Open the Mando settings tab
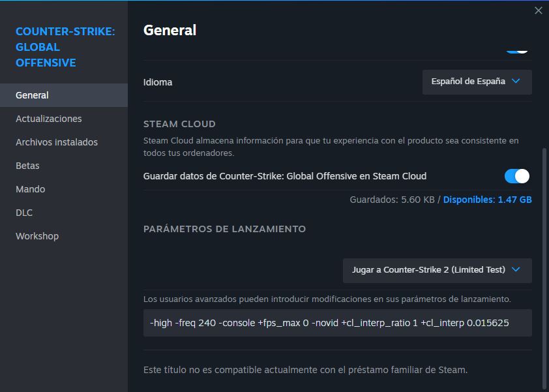 tap(64, 189)
